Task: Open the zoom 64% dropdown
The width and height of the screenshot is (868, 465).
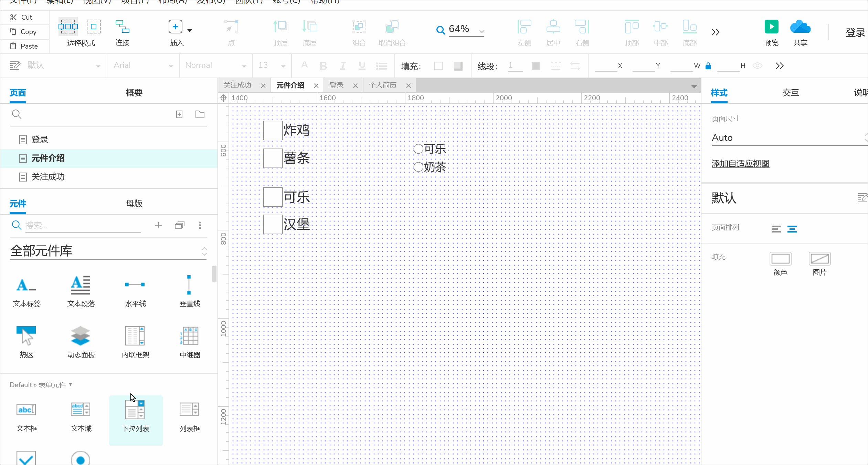Action: coord(481,31)
